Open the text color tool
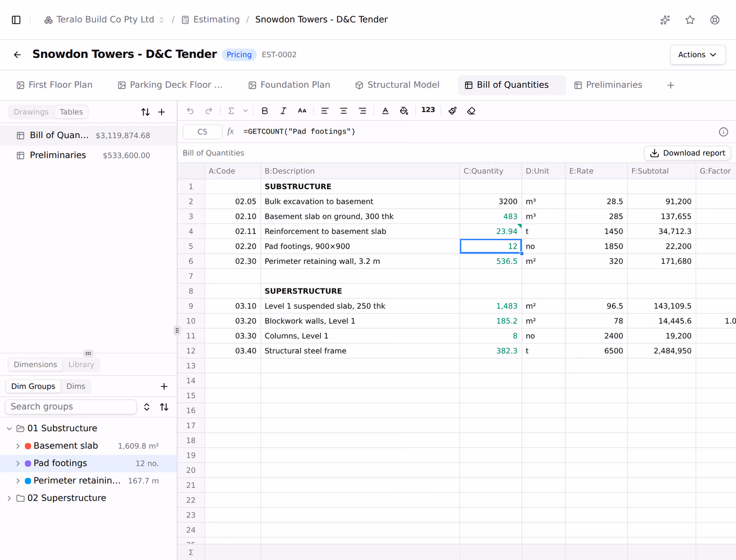Screen dimensions: 736x560 pos(385,111)
